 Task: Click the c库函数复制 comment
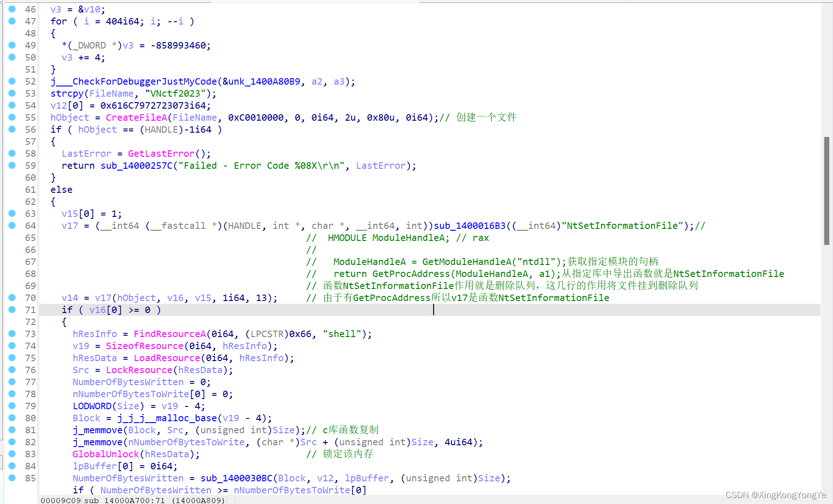click(x=350, y=430)
